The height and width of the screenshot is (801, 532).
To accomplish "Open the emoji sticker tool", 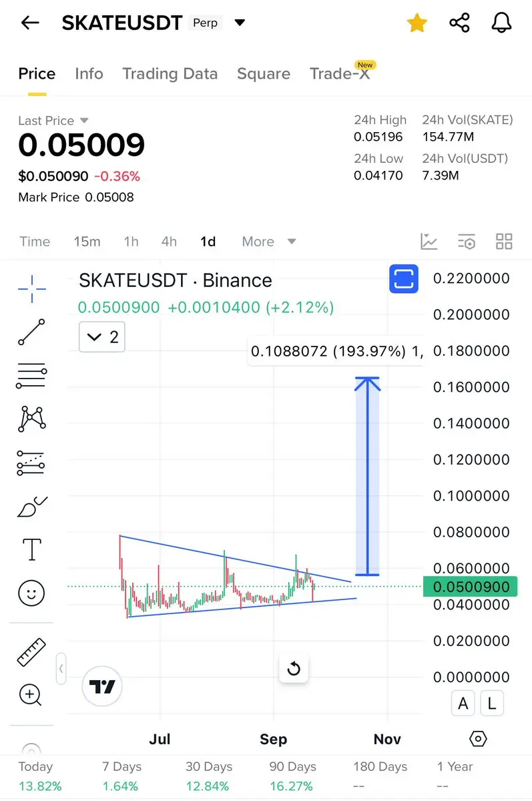I will click(x=31, y=593).
